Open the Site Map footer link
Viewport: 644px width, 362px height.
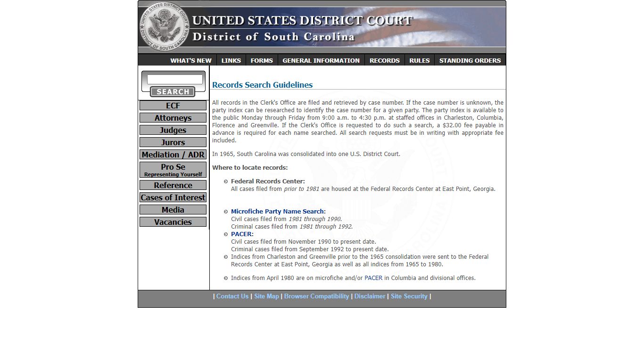point(266,296)
